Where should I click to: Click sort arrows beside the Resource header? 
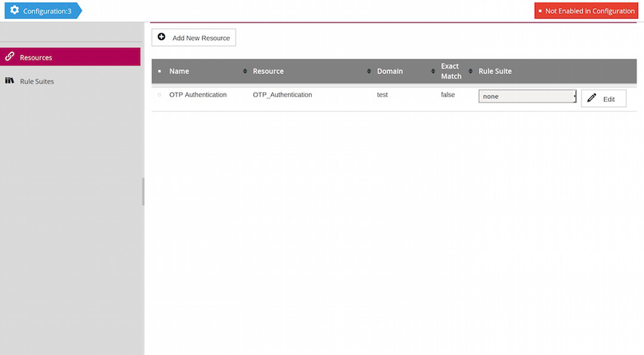tap(369, 71)
